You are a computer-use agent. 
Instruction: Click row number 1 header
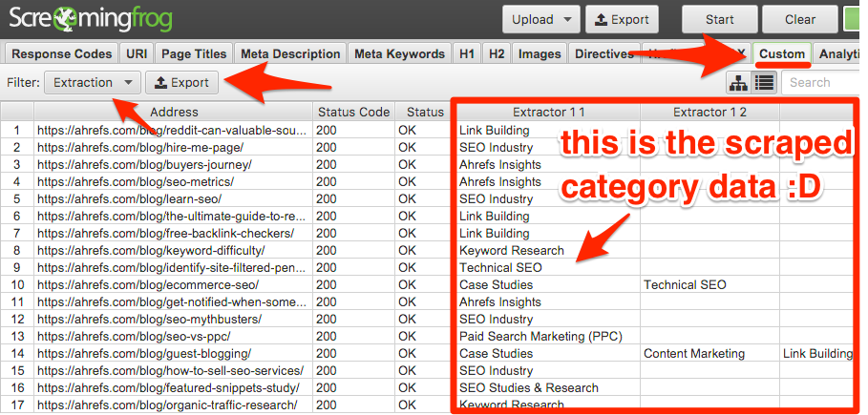(16, 131)
